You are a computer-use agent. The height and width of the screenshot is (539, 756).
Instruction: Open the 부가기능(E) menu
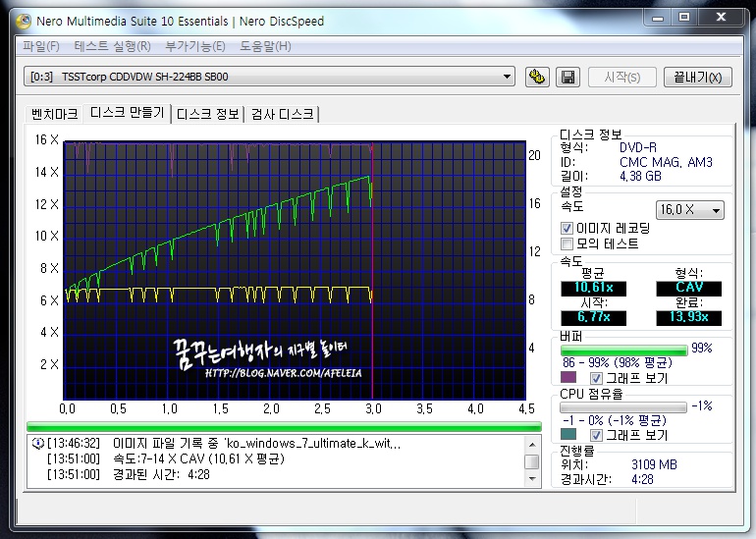coord(195,46)
